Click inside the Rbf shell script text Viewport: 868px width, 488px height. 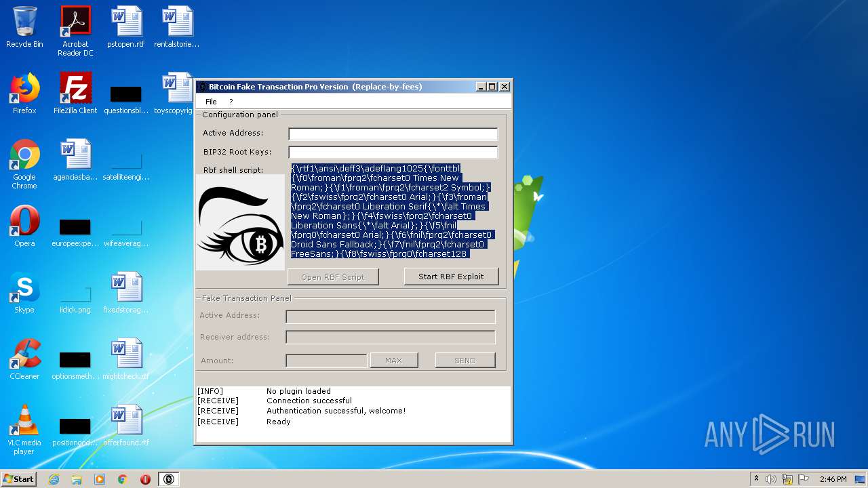click(392, 211)
